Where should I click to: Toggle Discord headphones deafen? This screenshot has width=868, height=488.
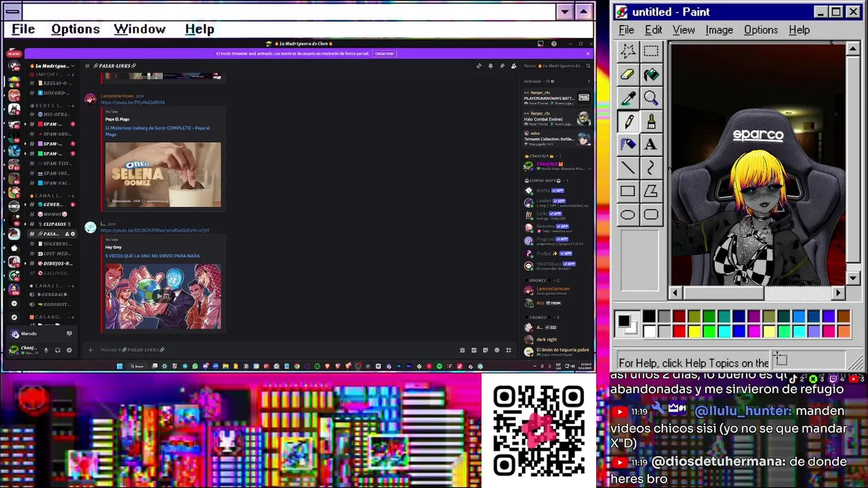point(58,350)
